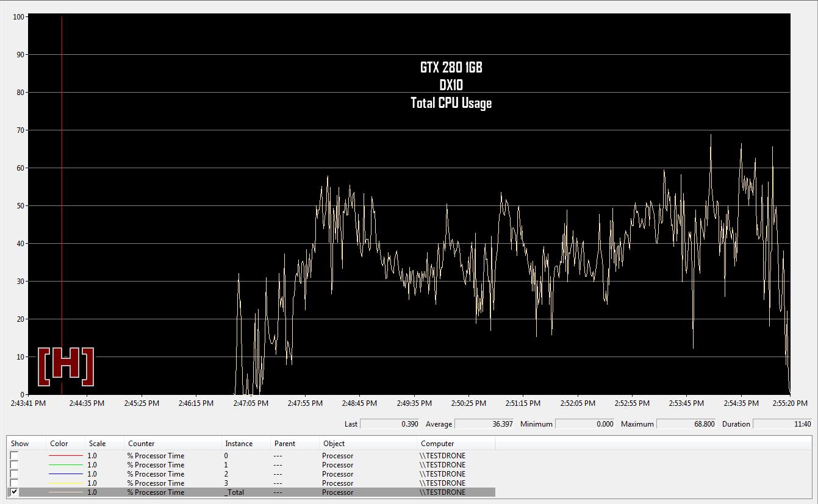Click the 2:50:25 PM time axis label
The width and height of the screenshot is (818, 504).
468,403
